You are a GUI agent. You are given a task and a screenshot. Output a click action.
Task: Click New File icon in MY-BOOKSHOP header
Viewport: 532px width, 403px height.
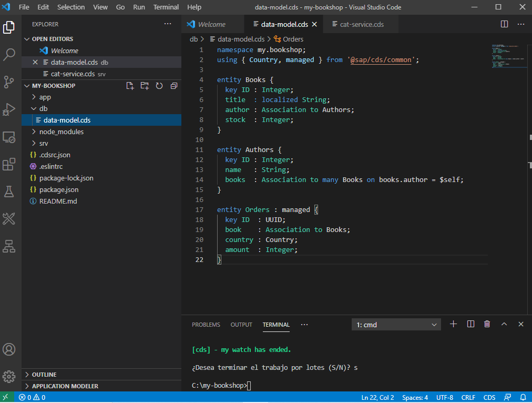[130, 86]
